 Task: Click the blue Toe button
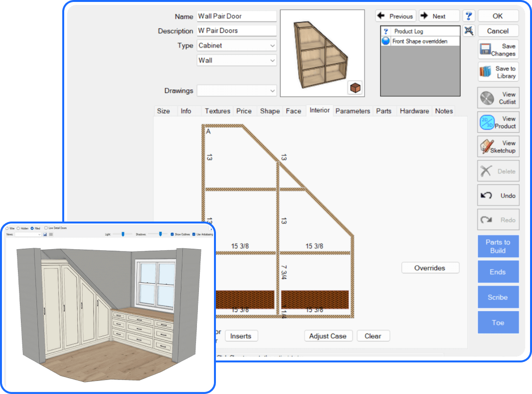coord(498,323)
